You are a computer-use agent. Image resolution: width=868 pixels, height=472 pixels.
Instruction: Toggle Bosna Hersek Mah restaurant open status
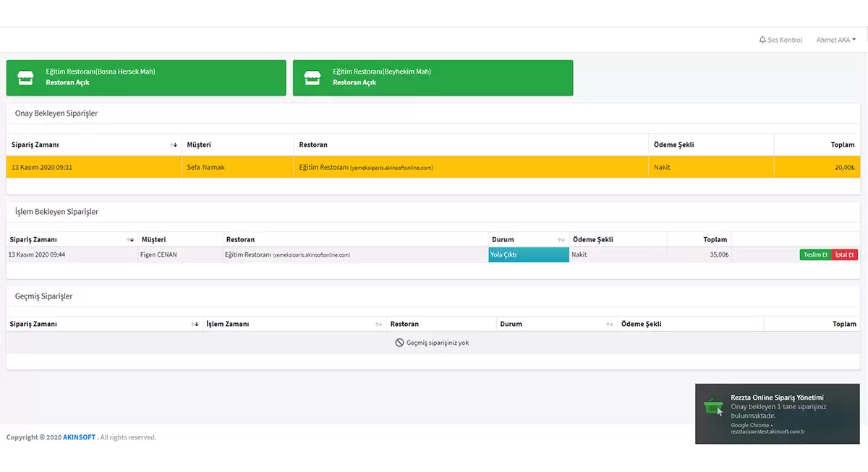coord(67,82)
